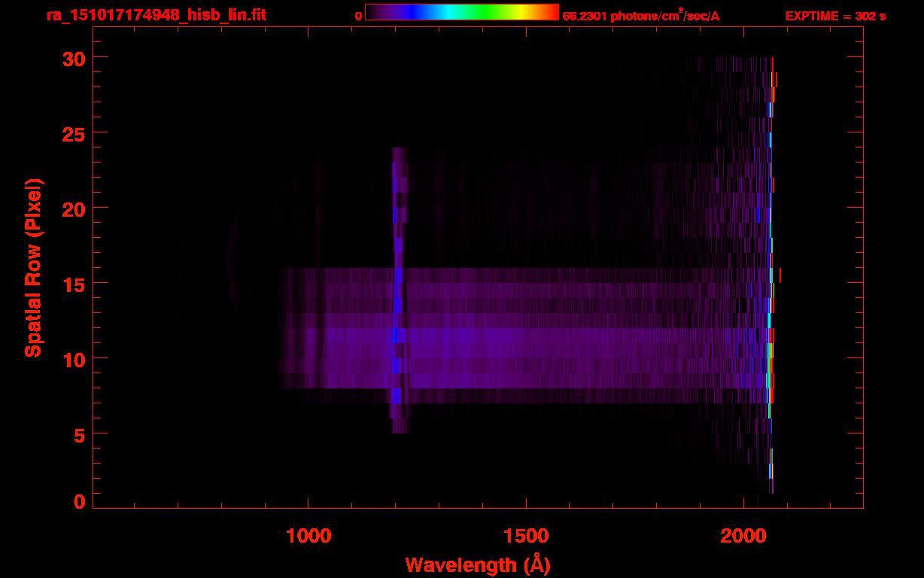Click the bright spectral edge near 2060 Å

771,275
